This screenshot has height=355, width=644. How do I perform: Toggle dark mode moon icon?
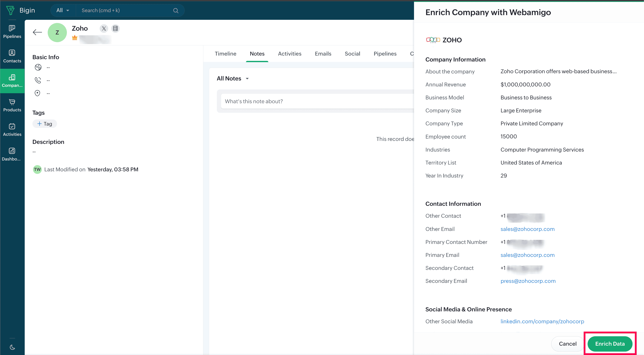pyautogui.click(x=12, y=347)
